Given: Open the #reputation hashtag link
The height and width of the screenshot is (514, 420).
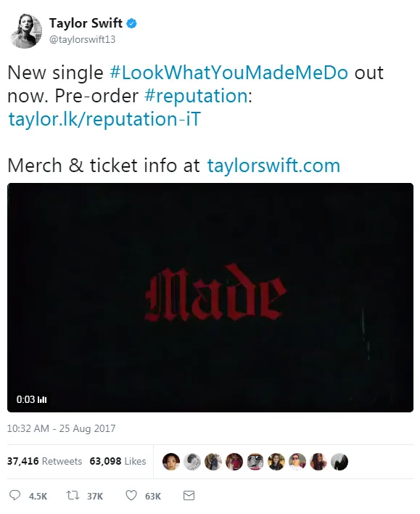Looking at the screenshot, I should click(x=196, y=96).
